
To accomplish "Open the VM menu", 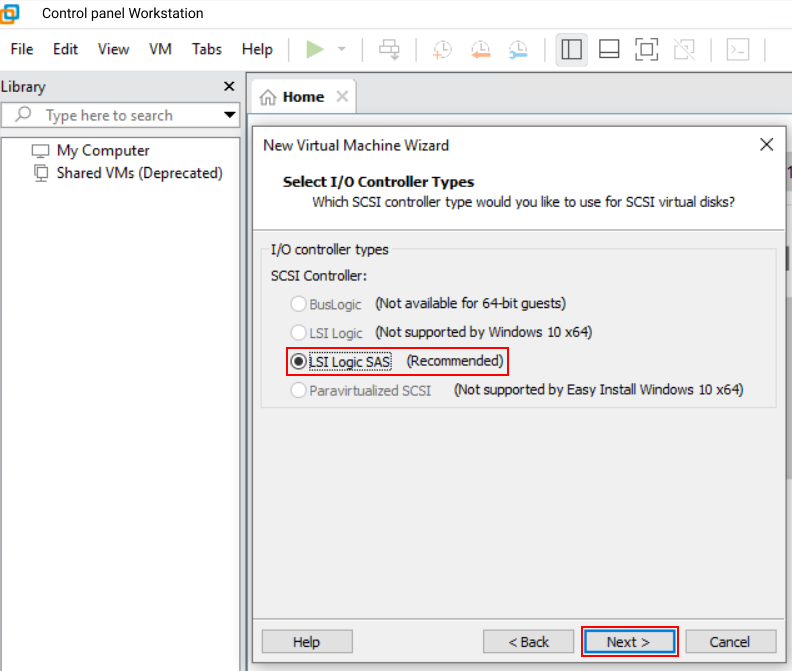I will tap(160, 49).
